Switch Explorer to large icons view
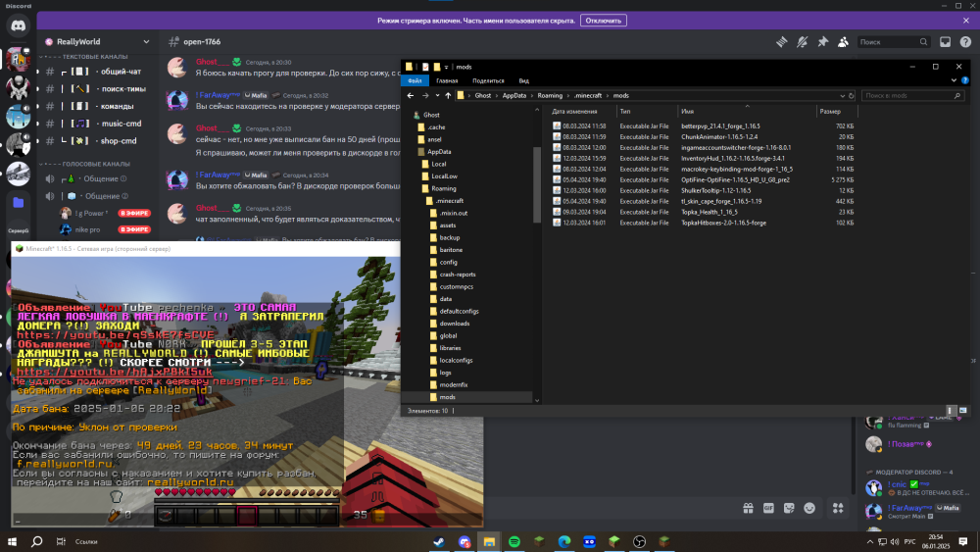The width and height of the screenshot is (980, 552). click(962, 411)
